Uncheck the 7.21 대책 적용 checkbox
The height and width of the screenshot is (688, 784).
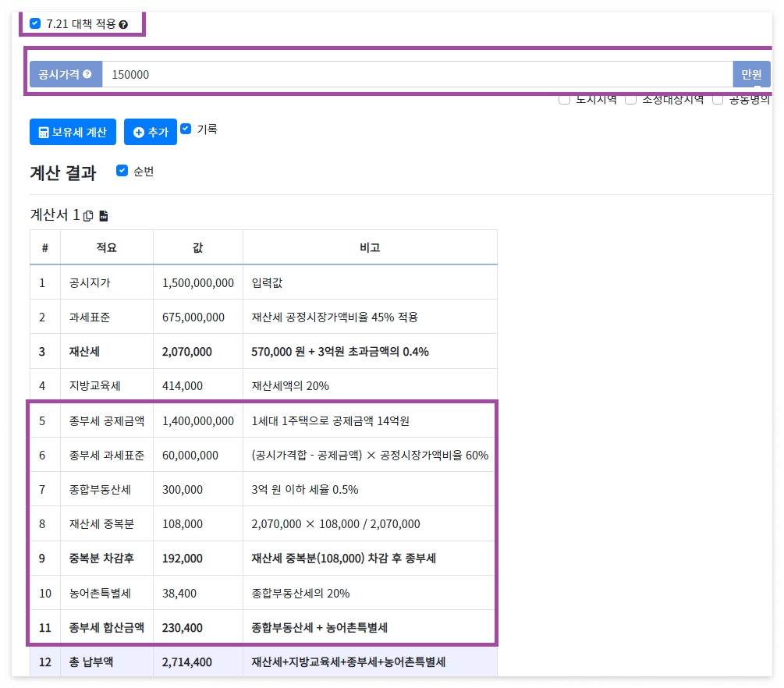pyautogui.click(x=35, y=23)
